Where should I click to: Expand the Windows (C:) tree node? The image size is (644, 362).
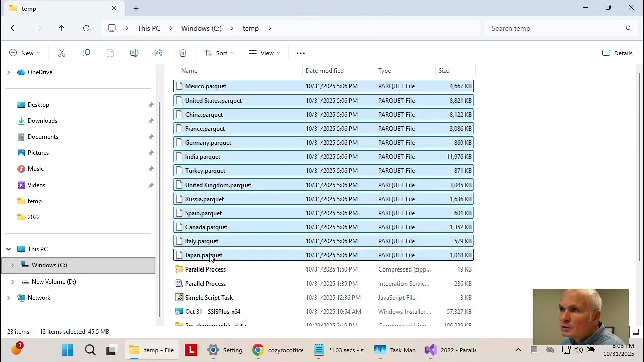[x=12, y=265]
